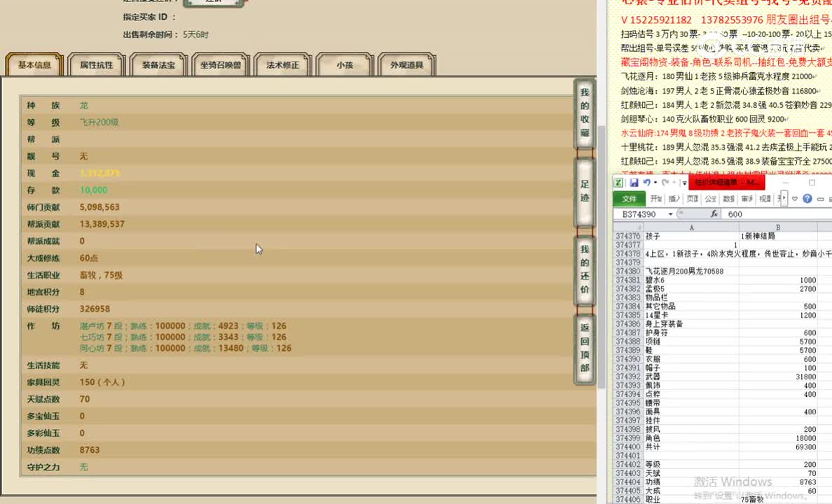Open Excel Help question mark icon
The height and width of the screenshot is (504, 832).
tap(807, 198)
